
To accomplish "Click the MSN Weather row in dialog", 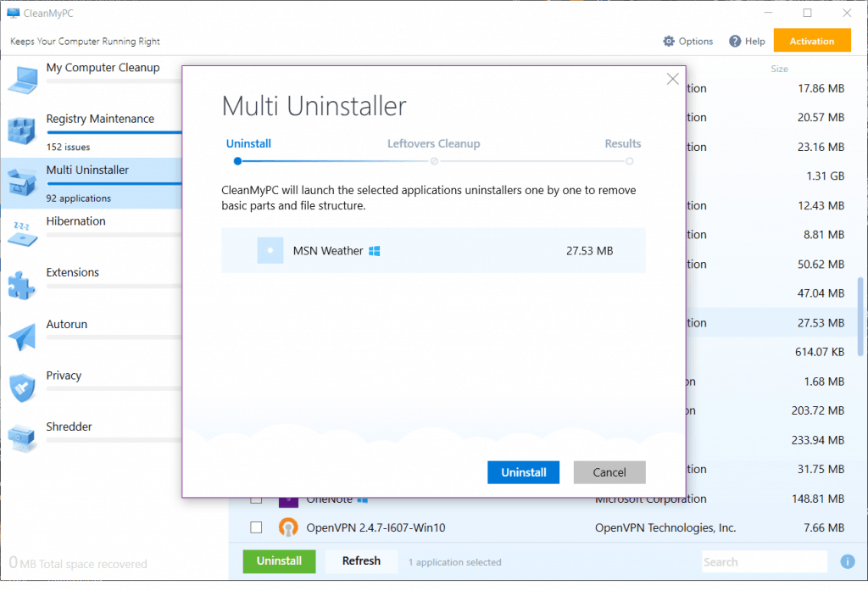I will pyautogui.click(x=433, y=250).
